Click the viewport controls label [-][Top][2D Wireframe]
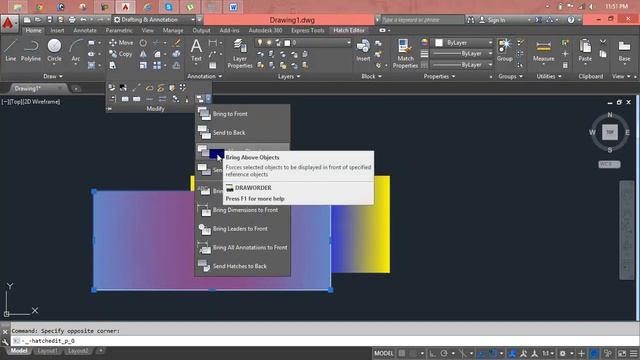 click(31, 102)
